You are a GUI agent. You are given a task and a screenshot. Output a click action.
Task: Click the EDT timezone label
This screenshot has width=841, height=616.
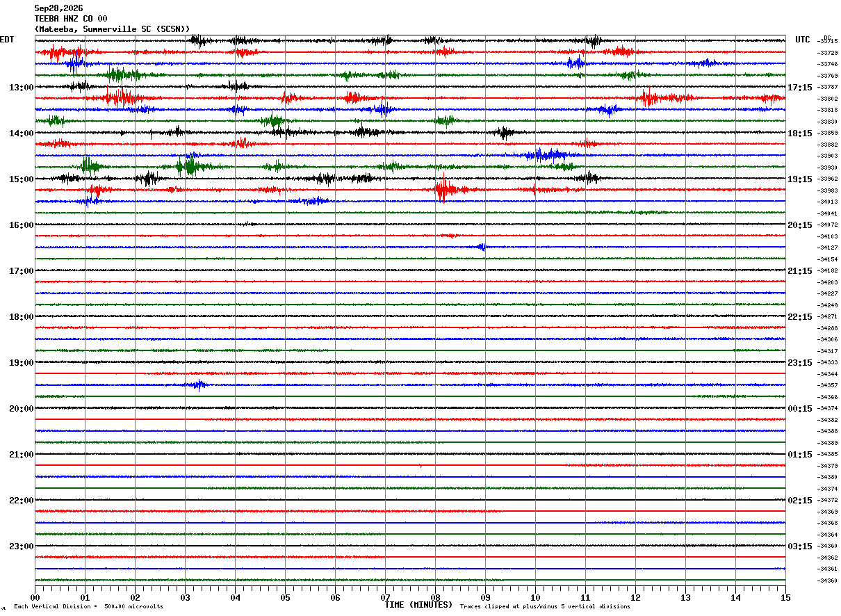[7, 40]
